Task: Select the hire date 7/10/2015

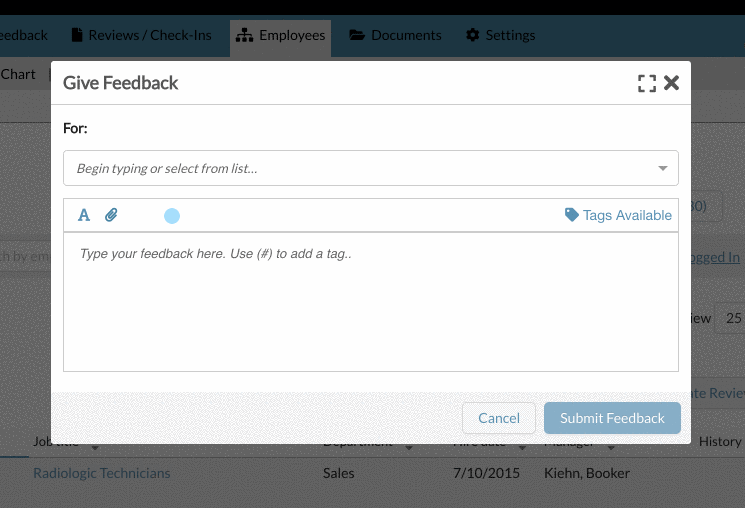Action: [x=486, y=473]
